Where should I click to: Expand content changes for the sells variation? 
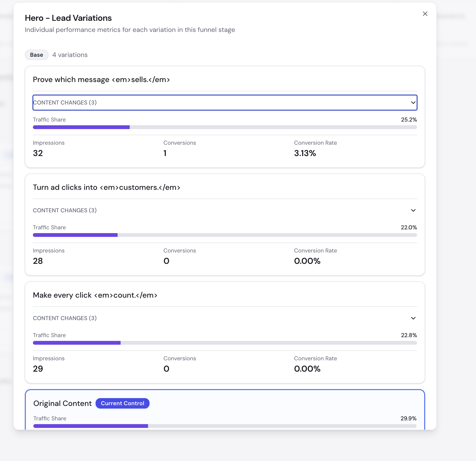(x=225, y=102)
